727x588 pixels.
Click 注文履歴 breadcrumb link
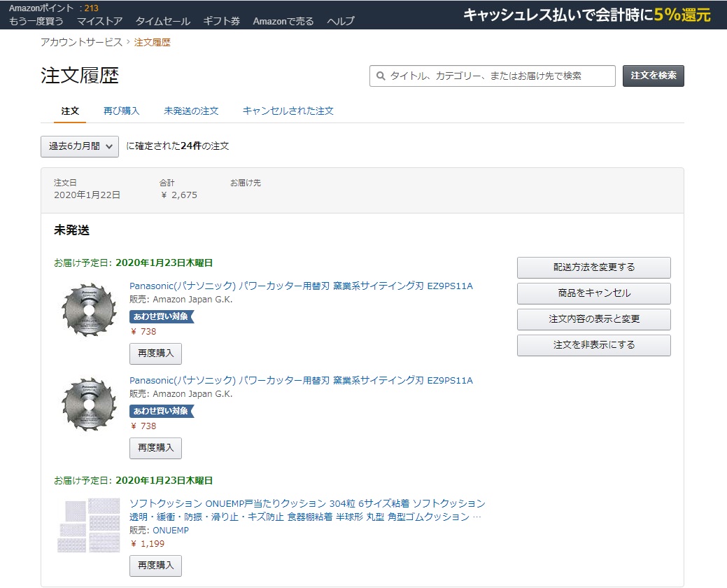click(x=152, y=42)
